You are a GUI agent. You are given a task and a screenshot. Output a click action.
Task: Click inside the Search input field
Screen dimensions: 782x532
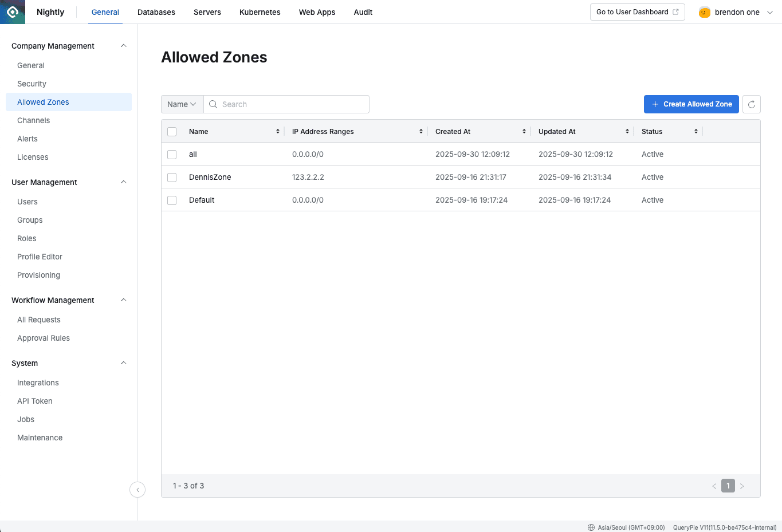[x=275, y=104]
